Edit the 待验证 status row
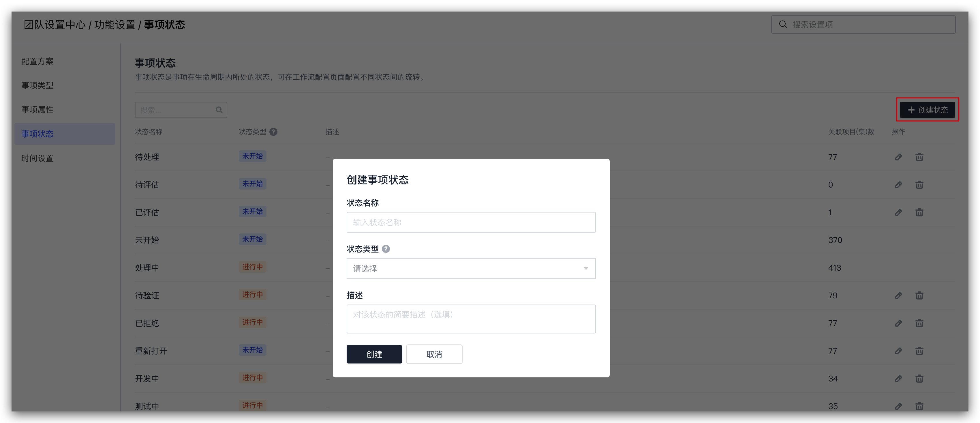 [x=898, y=295]
